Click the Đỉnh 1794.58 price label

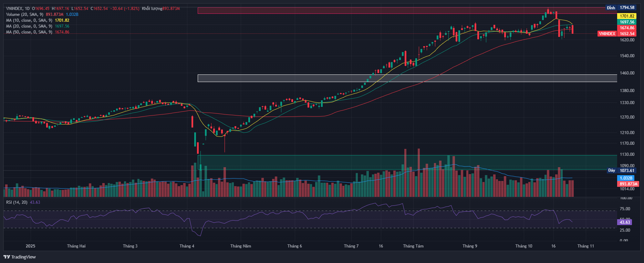pos(621,8)
